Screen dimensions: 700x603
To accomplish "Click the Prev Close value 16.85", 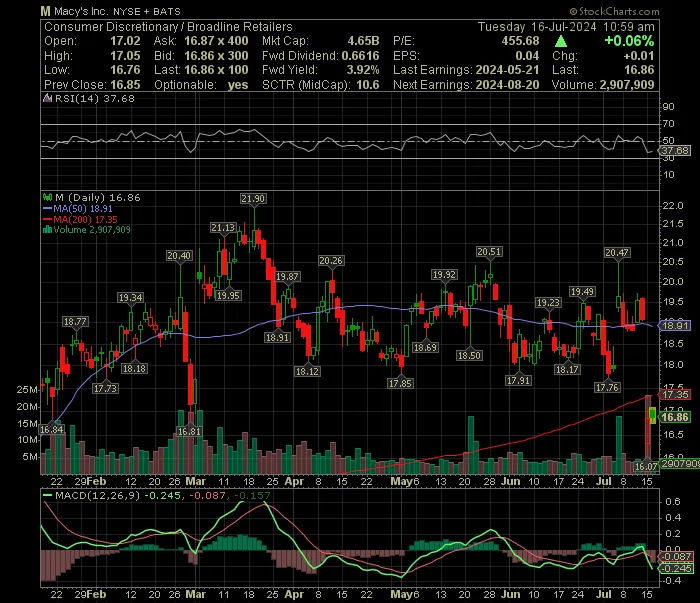I will point(125,85).
